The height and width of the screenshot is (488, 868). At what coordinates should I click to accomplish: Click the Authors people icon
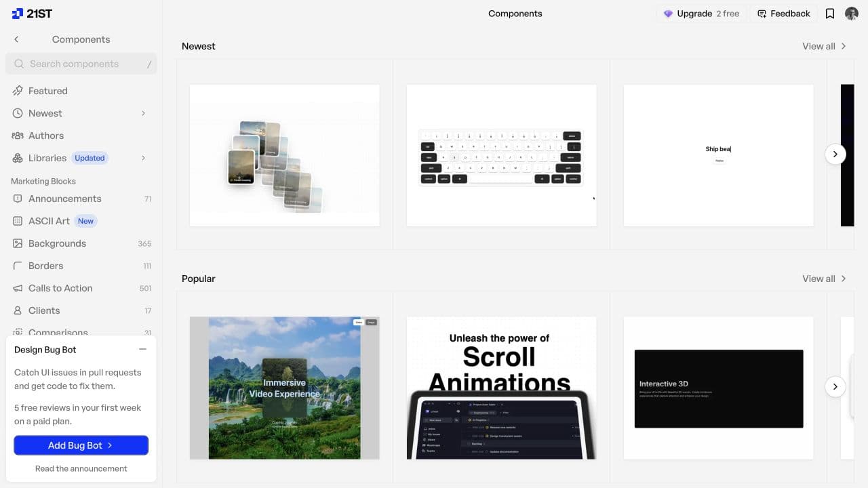coord(18,136)
